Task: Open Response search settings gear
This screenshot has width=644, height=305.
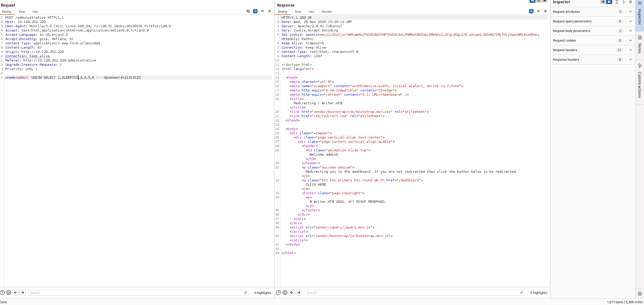Action: pyautogui.click(x=285, y=292)
